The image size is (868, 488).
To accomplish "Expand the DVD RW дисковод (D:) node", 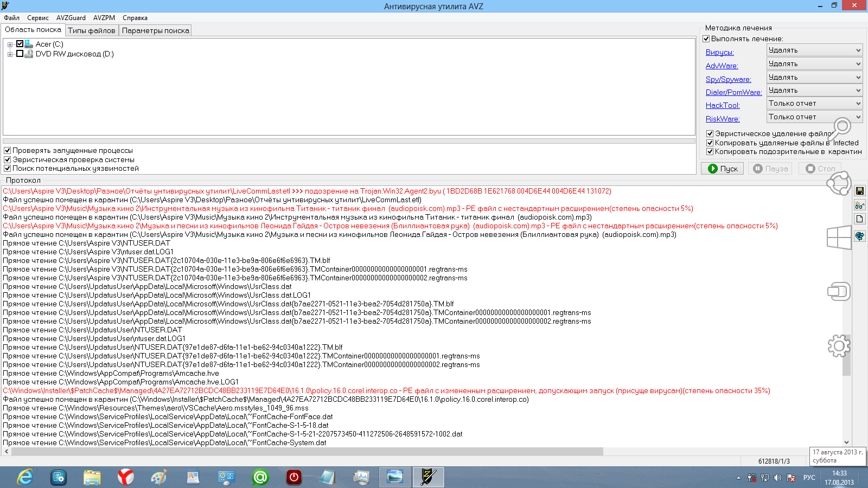I will pos(10,54).
